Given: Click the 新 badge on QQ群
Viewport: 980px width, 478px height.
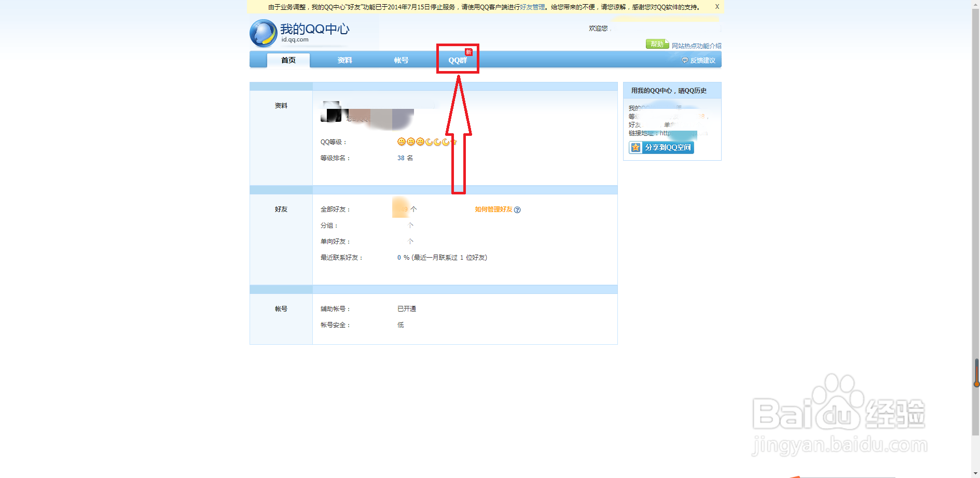Looking at the screenshot, I should pos(468,52).
